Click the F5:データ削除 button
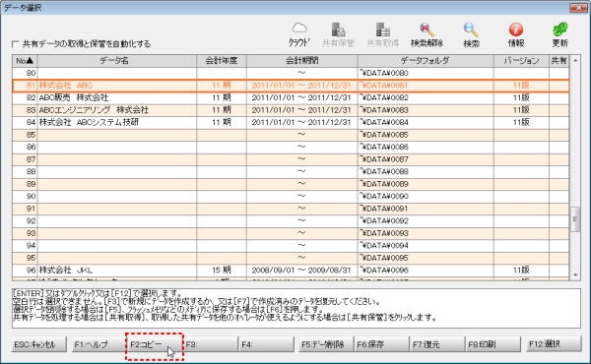591x364 pixels. [323, 344]
